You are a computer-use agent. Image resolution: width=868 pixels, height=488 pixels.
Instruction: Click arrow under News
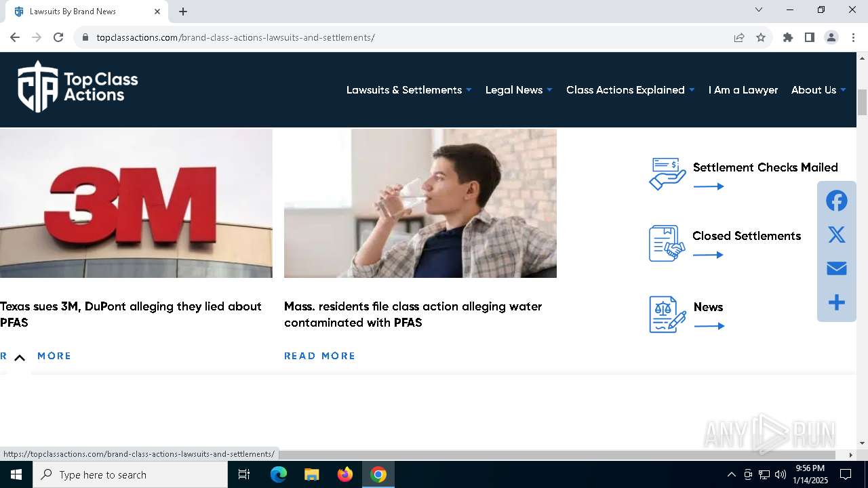click(709, 326)
